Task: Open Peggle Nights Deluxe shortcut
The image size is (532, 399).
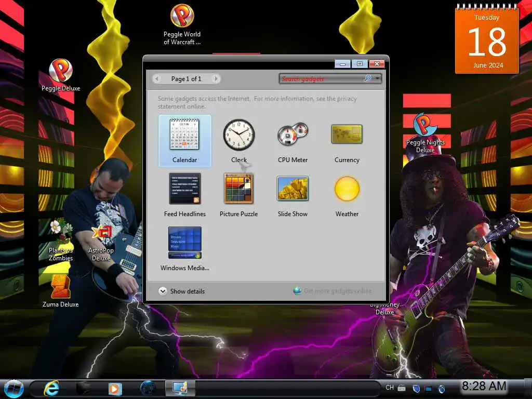Action: click(x=425, y=132)
